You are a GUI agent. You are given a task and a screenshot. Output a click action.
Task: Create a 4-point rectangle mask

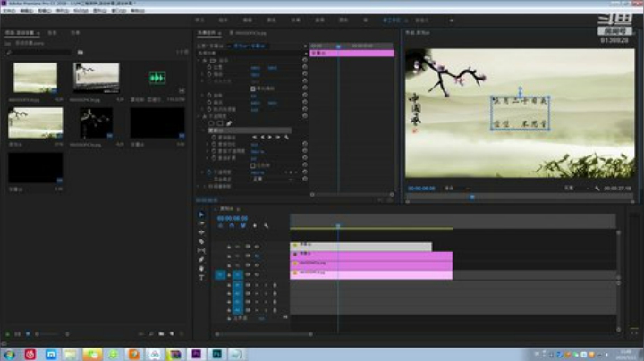coord(220,123)
